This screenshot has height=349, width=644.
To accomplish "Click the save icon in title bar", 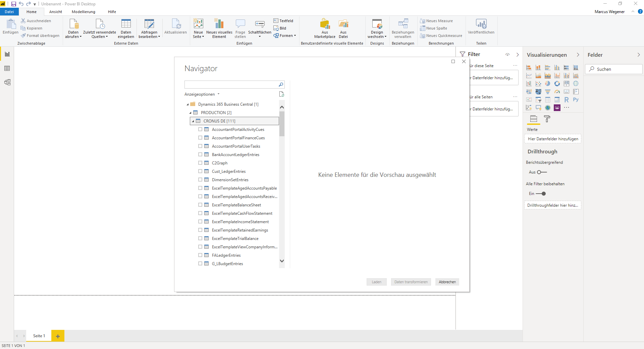I will click(14, 4).
